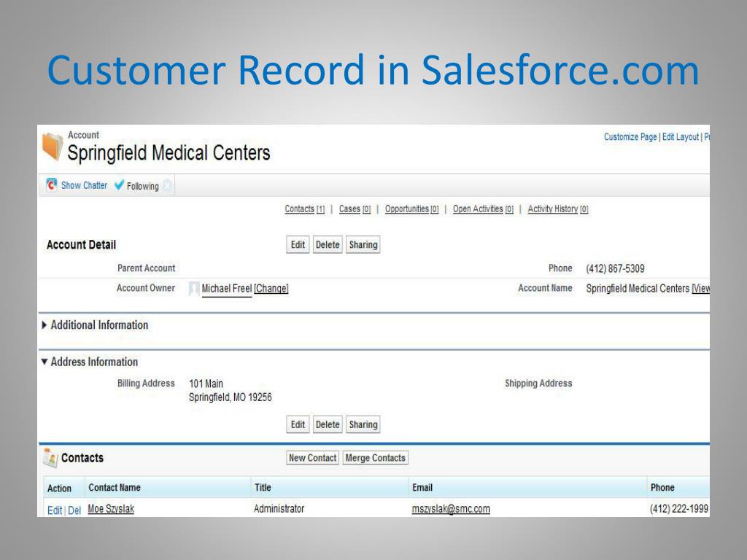747x560 pixels.
Task: Click the slide title Customer Record in Salesforce.com
Action: tap(373, 70)
